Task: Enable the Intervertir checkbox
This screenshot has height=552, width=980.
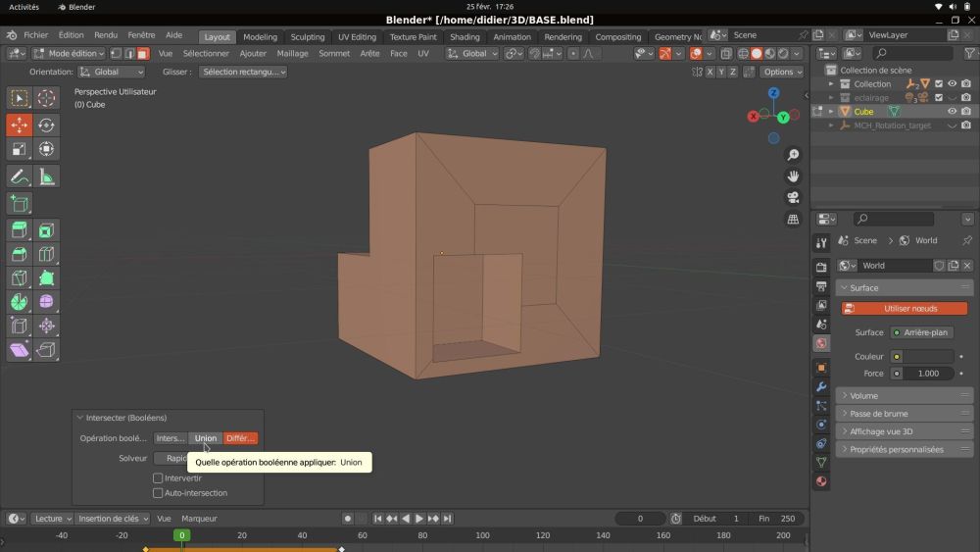Action: pyautogui.click(x=158, y=478)
